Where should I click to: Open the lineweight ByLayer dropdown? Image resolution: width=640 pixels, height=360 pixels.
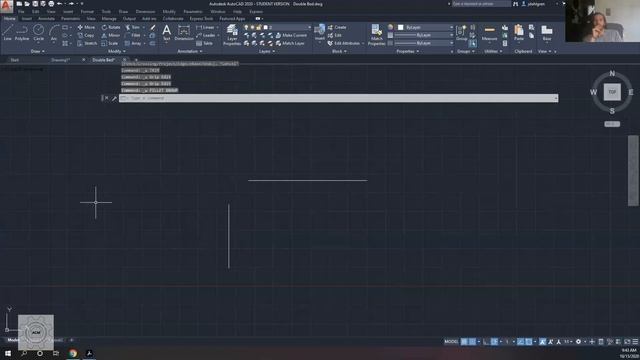pyautogui.click(x=424, y=36)
